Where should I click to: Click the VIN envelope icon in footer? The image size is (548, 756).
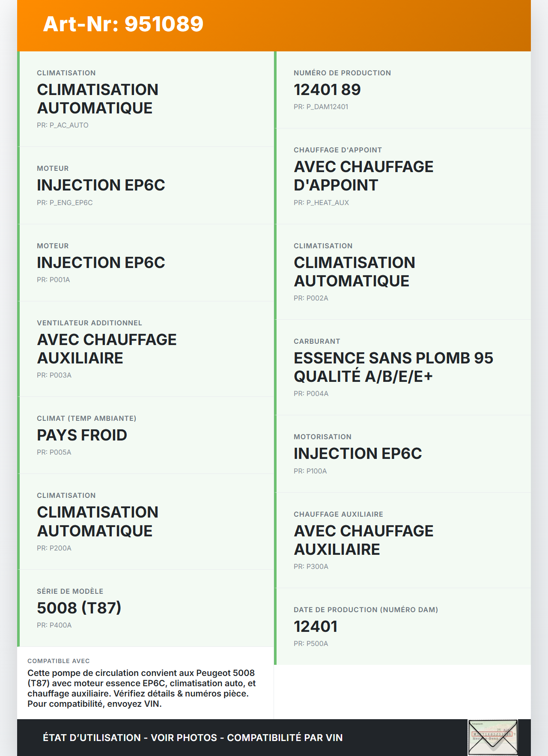click(x=493, y=737)
